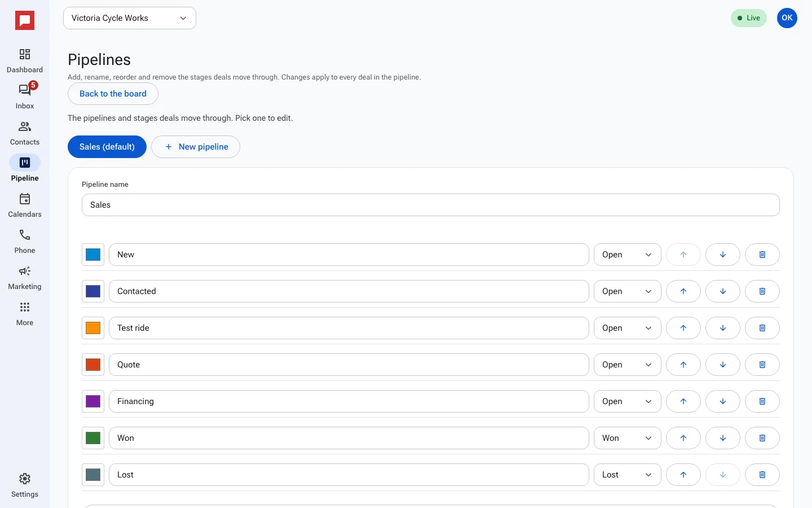
Task: Edit the Lost stage name field
Action: [x=349, y=475]
